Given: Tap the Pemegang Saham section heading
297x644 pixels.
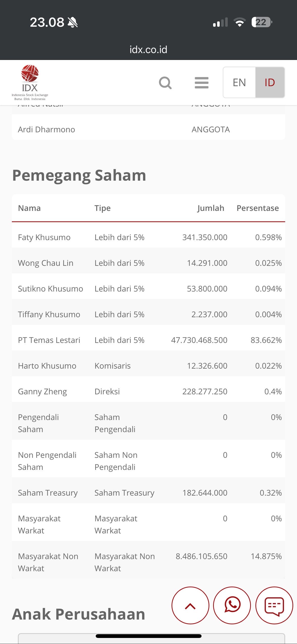Looking at the screenshot, I should (x=79, y=175).
